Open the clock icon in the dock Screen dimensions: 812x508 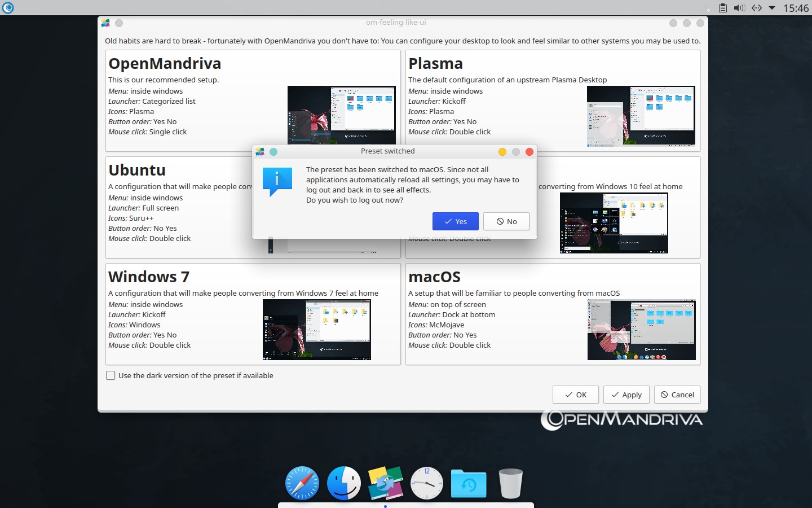(x=427, y=483)
